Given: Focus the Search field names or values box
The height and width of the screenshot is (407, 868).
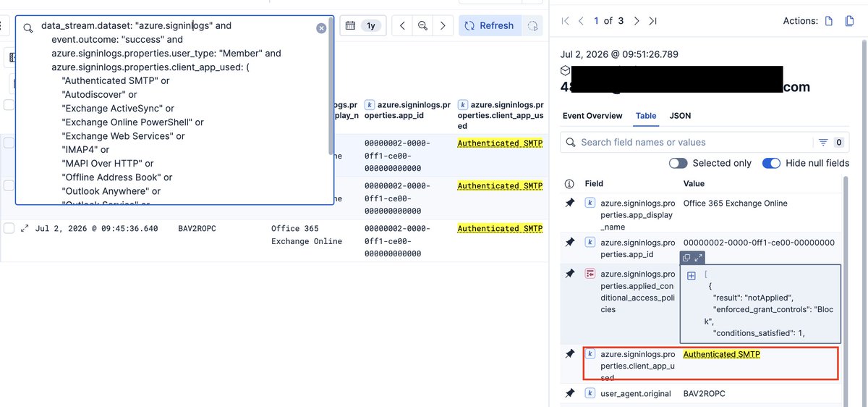Looking at the screenshot, I should click(x=687, y=142).
